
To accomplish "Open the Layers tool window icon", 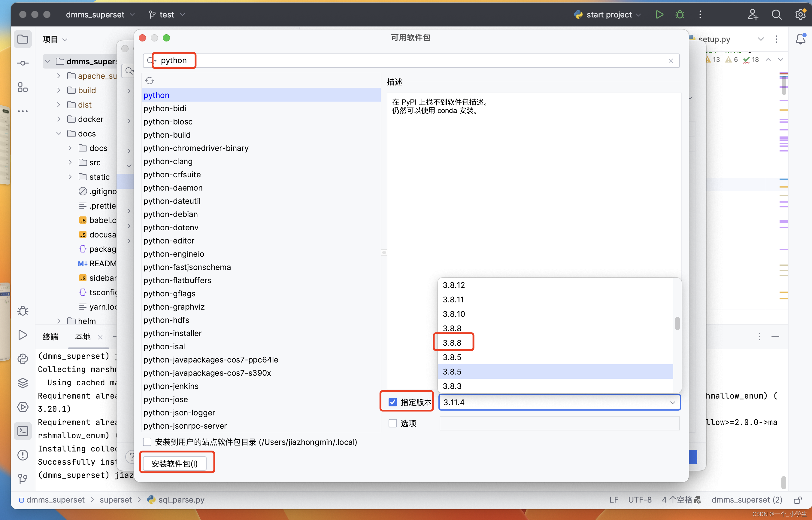I will pyautogui.click(x=23, y=383).
